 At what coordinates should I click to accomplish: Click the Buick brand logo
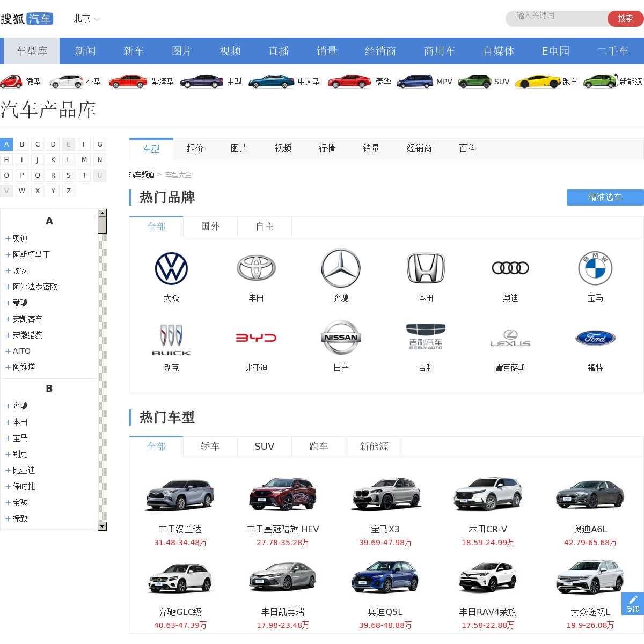(x=171, y=339)
